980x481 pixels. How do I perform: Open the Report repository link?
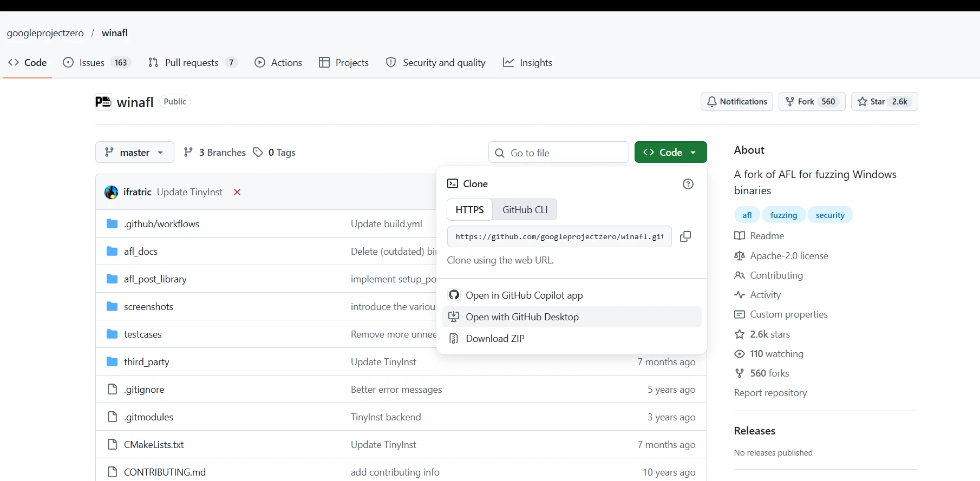pos(770,393)
